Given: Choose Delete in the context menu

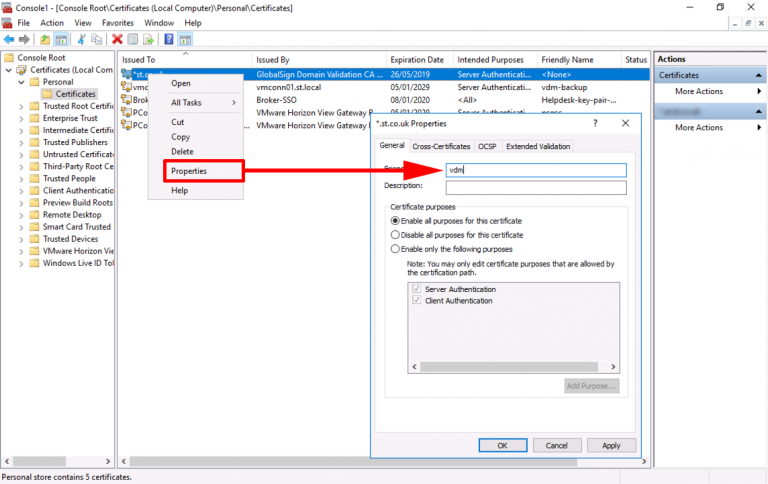Looking at the screenshot, I should coord(182,152).
